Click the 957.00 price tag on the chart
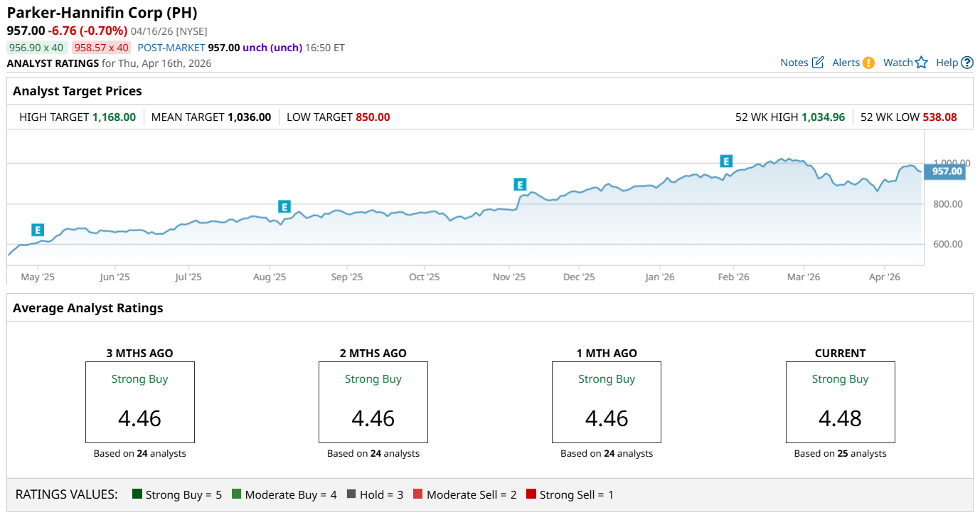The width and height of the screenshot is (980, 520). coord(947,171)
